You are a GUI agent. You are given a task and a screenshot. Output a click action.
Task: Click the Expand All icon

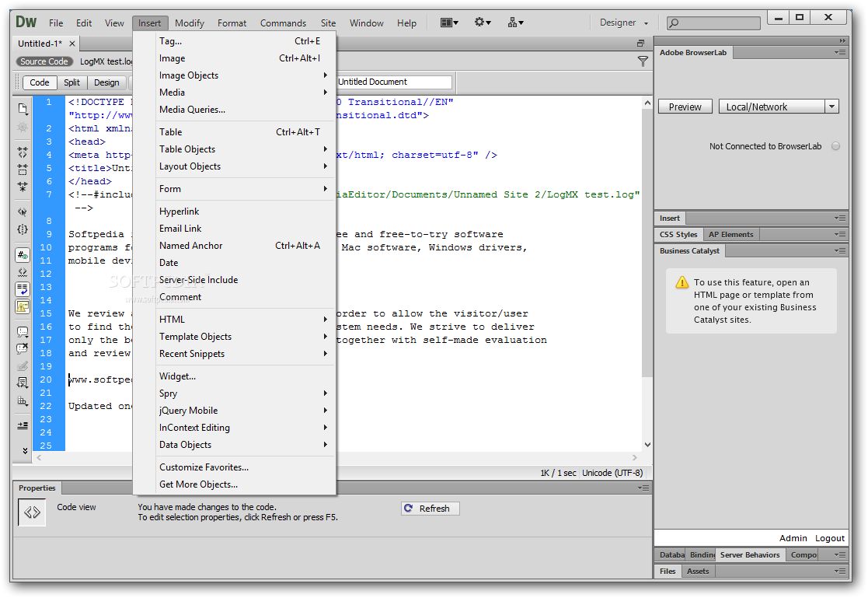22,187
